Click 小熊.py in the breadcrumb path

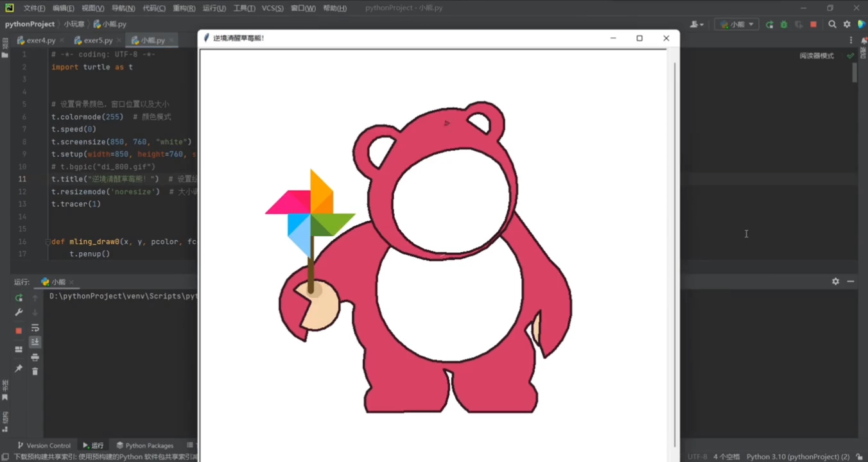coord(110,24)
